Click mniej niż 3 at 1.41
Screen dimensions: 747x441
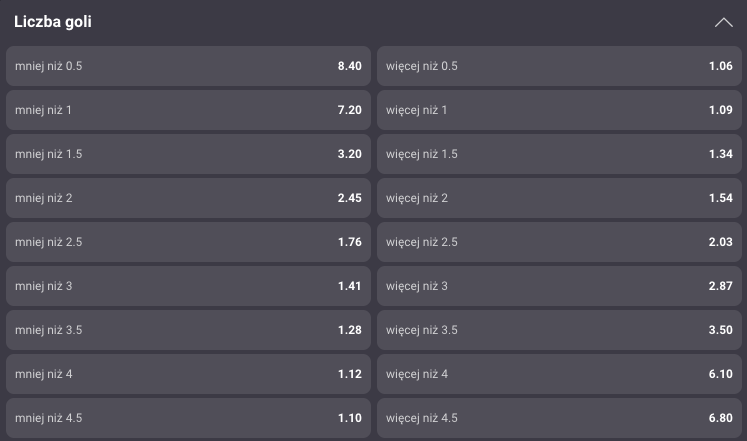tap(188, 286)
